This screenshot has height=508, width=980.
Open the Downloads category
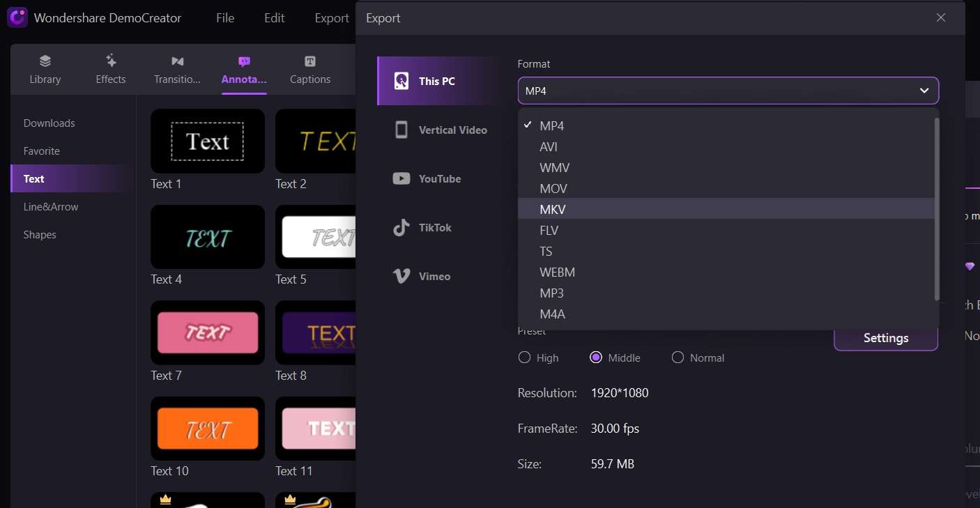coord(49,123)
